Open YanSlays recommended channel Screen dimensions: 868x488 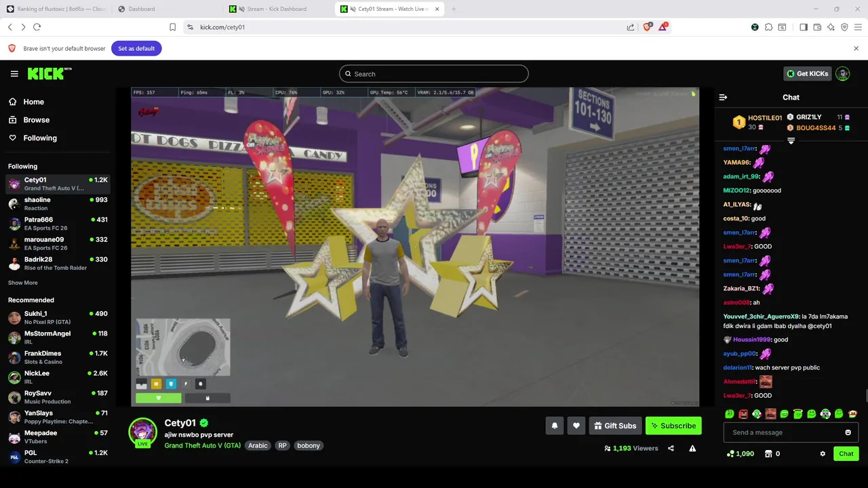[x=58, y=417]
